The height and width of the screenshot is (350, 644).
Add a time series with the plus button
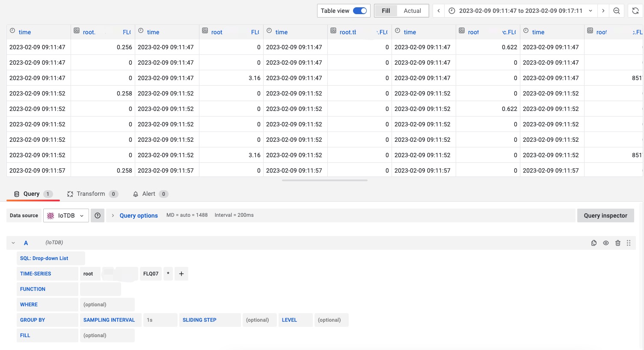[181, 273]
